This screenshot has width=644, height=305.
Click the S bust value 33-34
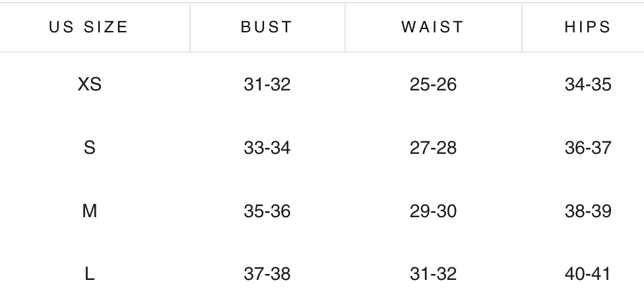coord(267,148)
